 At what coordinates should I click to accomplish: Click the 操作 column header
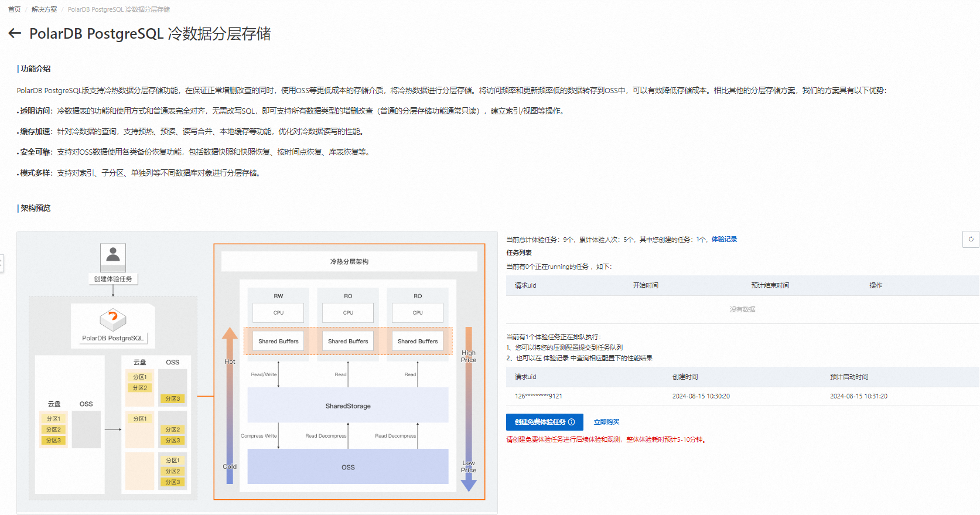pyautogui.click(x=876, y=285)
